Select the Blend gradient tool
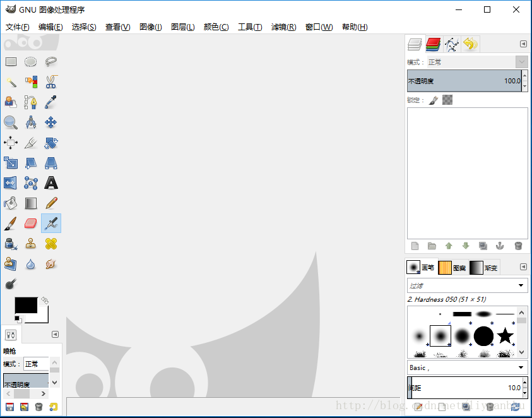This screenshot has width=532, height=418. click(x=30, y=203)
